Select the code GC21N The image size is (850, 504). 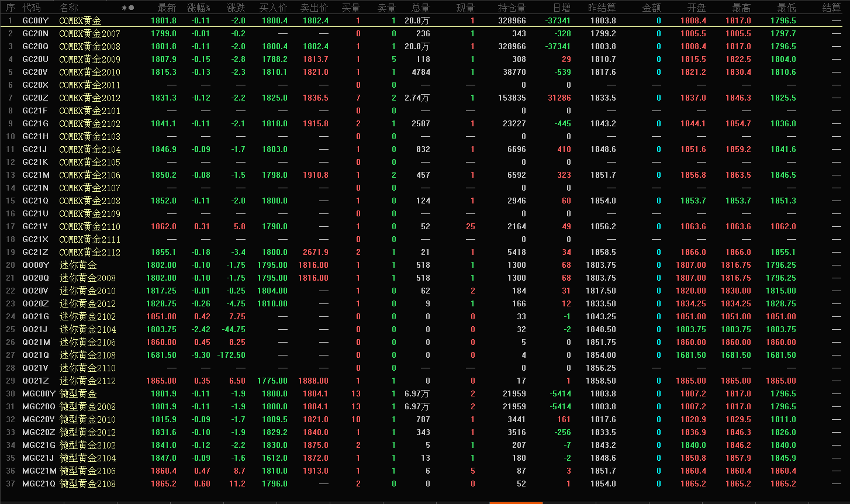click(x=36, y=188)
